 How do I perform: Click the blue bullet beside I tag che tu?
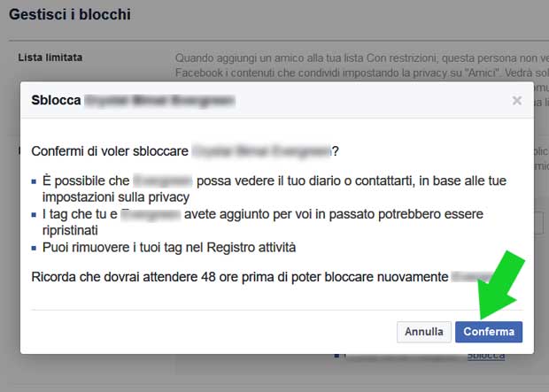pos(34,214)
